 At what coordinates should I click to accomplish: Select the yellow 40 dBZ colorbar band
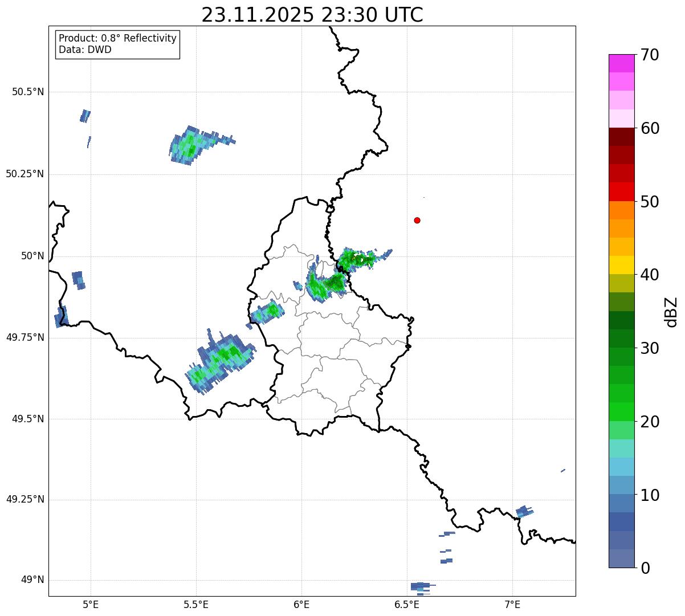pos(621,265)
